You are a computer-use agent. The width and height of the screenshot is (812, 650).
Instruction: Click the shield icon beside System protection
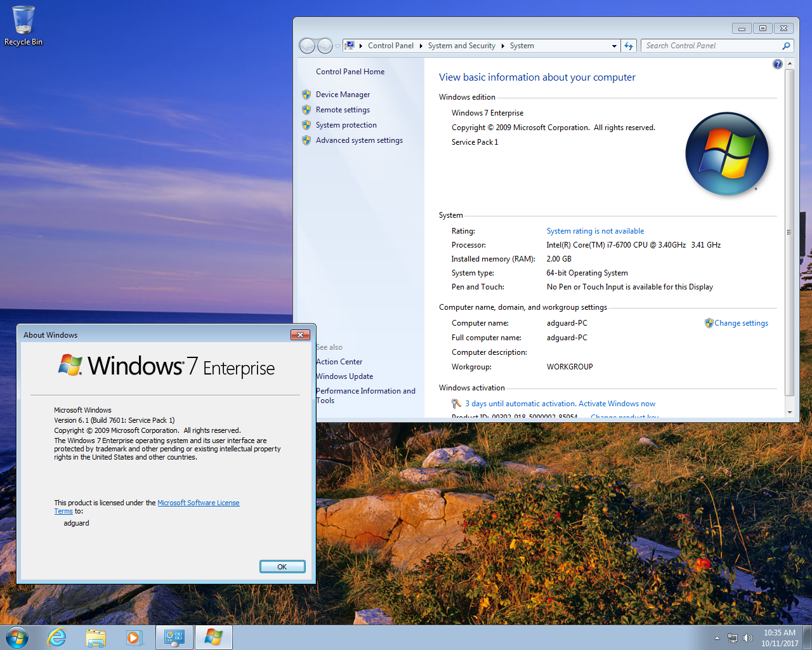pos(306,125)
